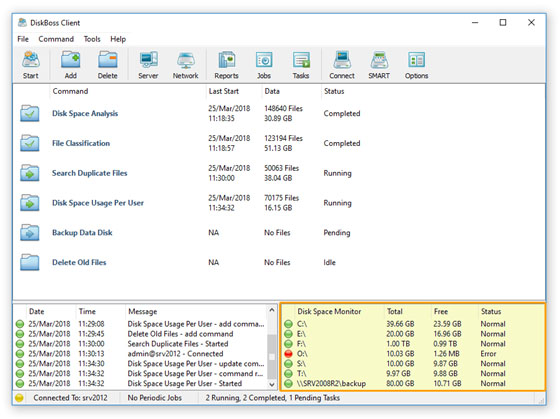Click the Total column header
Viewport: 560px width, 419px height.
click(x=395, y=311)
